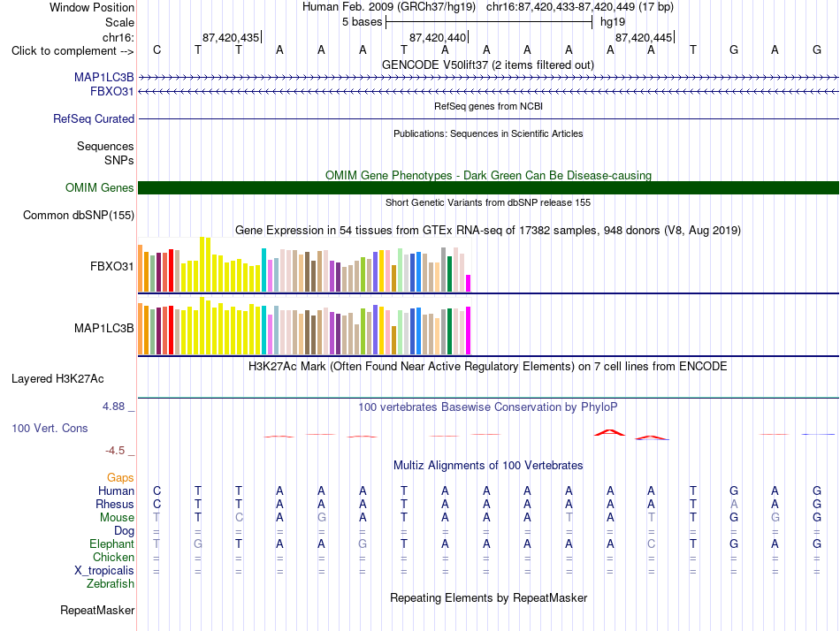Click the Window Position label
This screenshot has height=631, width=840.
pos(92,8)
